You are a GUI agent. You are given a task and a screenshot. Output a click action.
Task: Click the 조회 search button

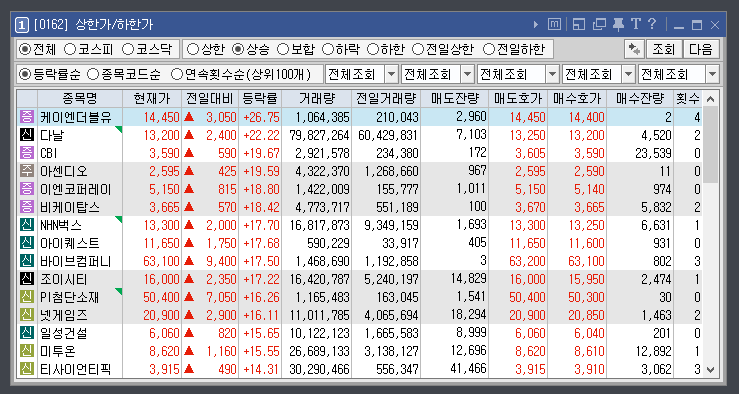(664, 49)
